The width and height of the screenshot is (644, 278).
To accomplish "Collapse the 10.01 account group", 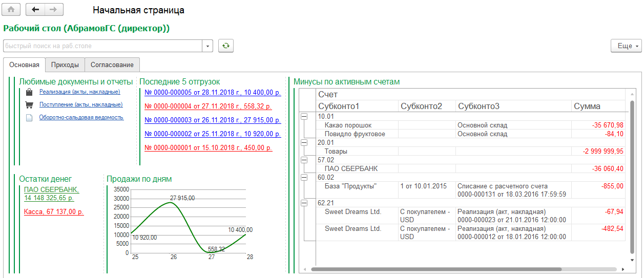I will point(304,117).
